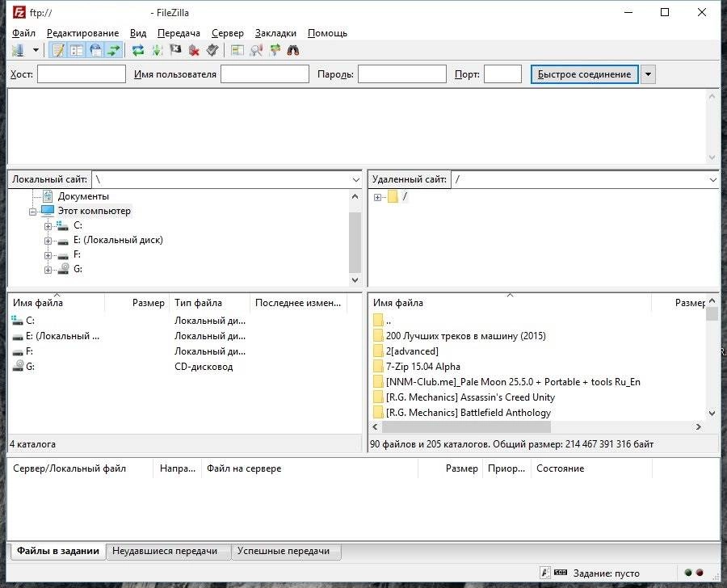The image size is (727, 588).
Task: Open the Сервер menu
Action: point(227,33)
